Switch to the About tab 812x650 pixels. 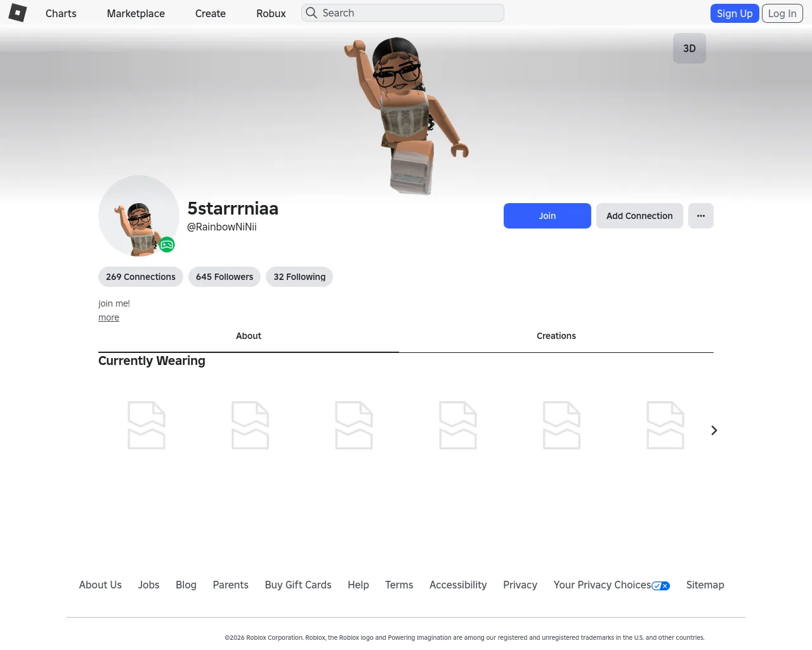click(x=249, y=336)
